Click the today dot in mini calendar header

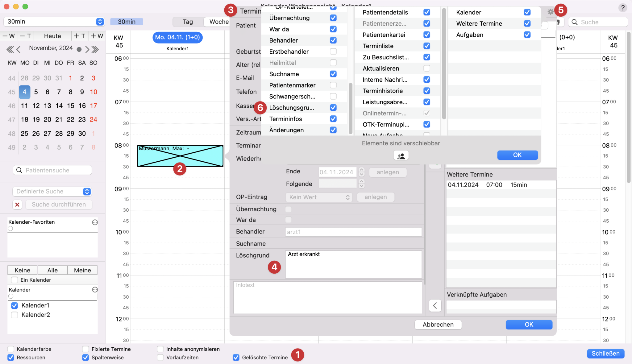[x=79, y=49]
